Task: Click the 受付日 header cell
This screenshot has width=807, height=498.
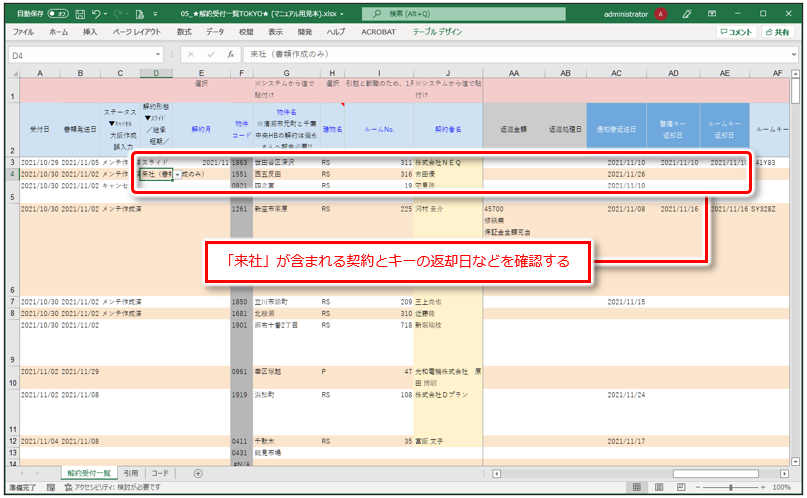Action: click(40, 129)
